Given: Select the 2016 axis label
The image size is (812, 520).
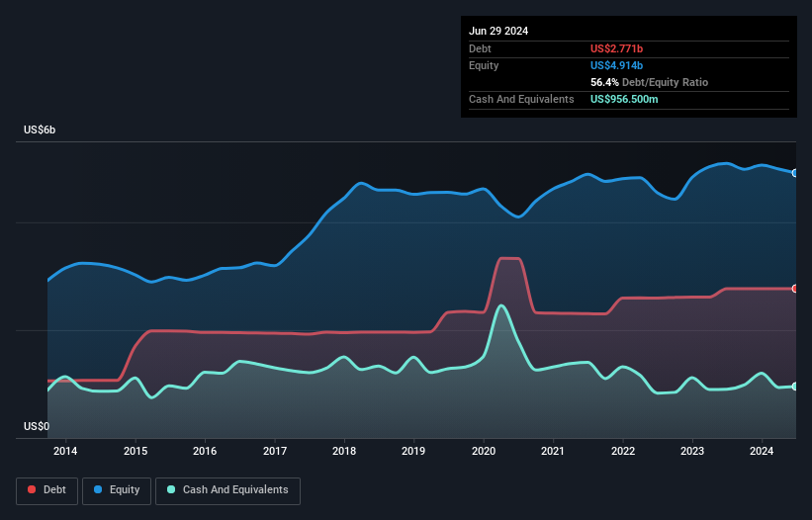Looking at the screenshot, I should (205, 451).
